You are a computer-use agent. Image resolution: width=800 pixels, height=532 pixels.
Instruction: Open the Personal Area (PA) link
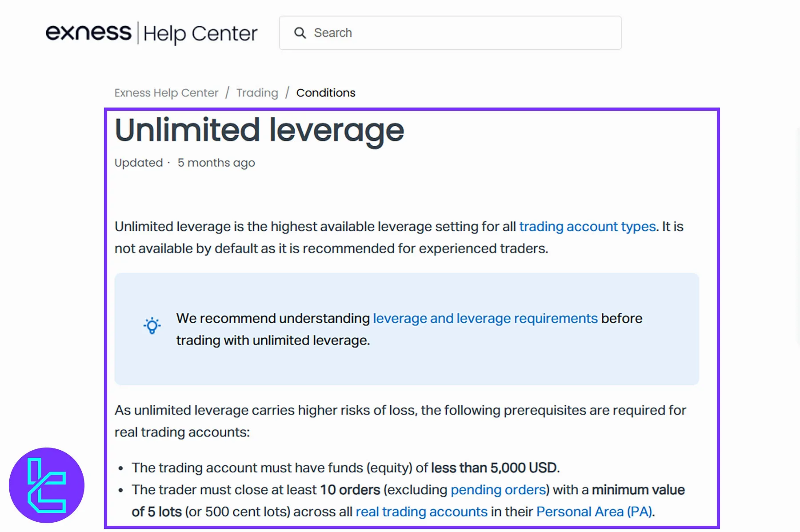click(x=594, y=512)
